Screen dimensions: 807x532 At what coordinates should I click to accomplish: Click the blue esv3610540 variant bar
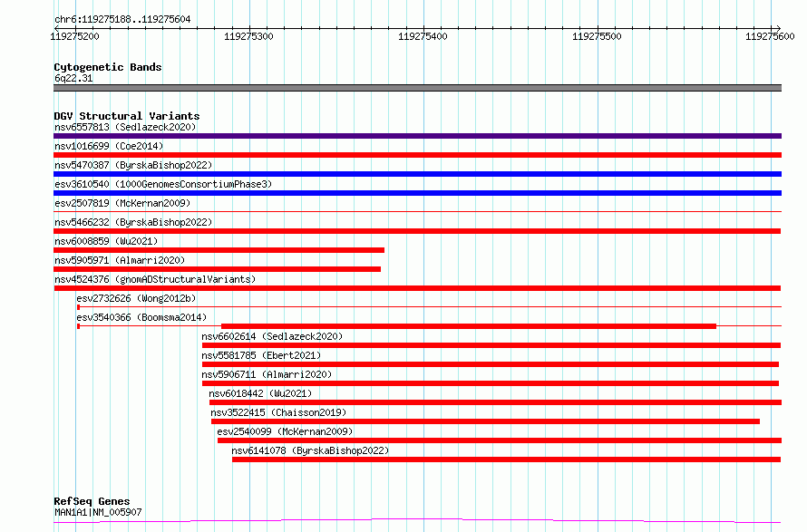[x=417, y=193]
